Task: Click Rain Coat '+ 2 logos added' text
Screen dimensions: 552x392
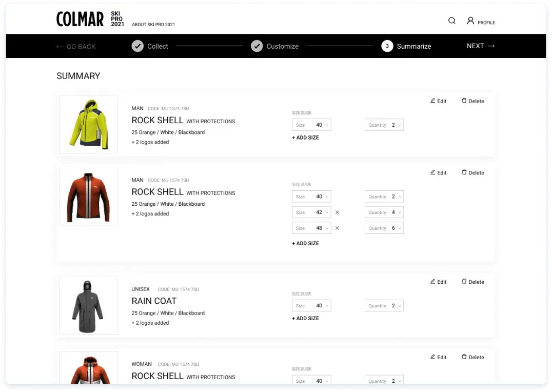Action: pyautogui.click(x=150, y=323)
